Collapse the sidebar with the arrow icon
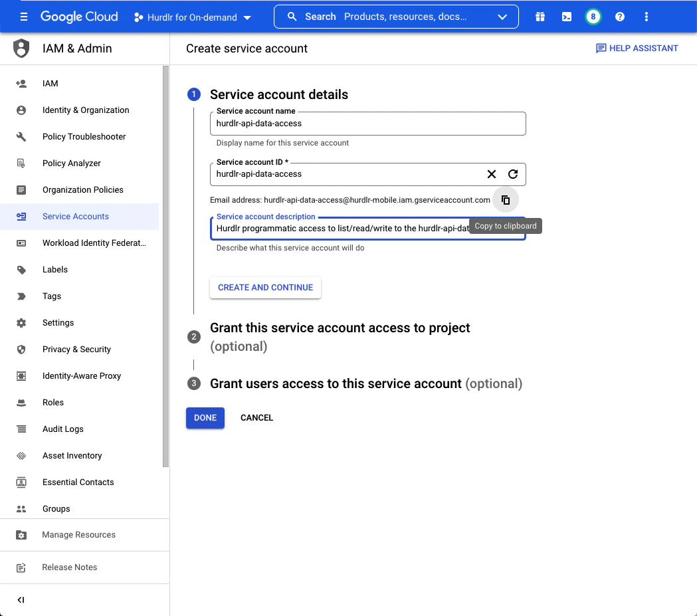Image resolution: width=697 pixels, height=616 pixels. coord(21,600)
